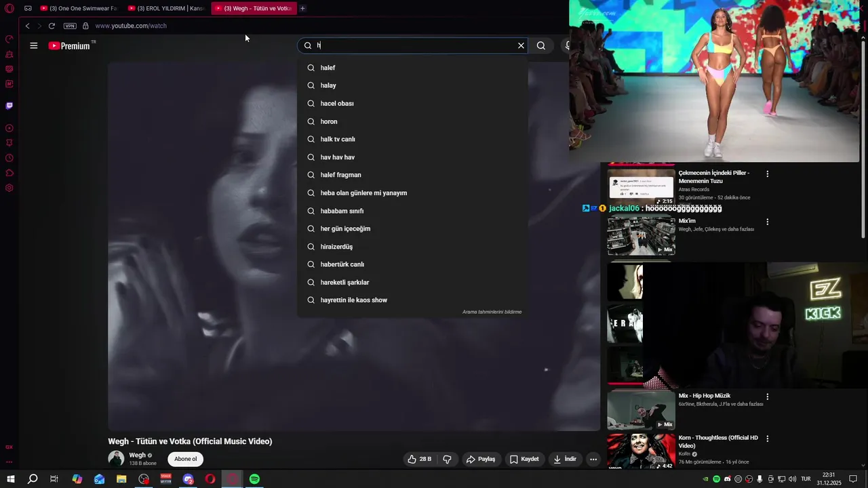This screenshot has height=488, width=868.
Task: Choose the 'hacel obası' suggestion
Action: (x=412, y=104)
